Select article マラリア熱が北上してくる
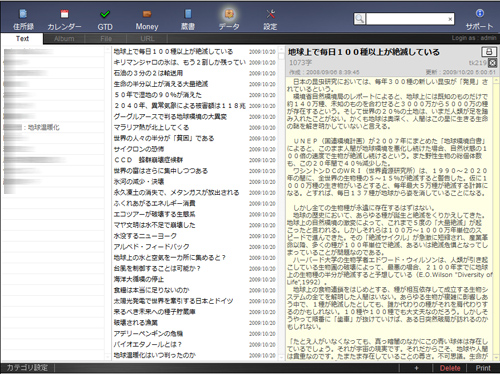The width and height of the screenshot is (500, 374). (x=195, y=127)
